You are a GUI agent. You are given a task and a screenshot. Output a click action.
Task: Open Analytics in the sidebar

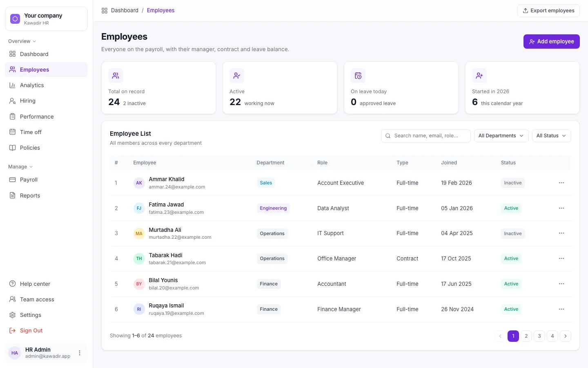click(x=46, y=85)
